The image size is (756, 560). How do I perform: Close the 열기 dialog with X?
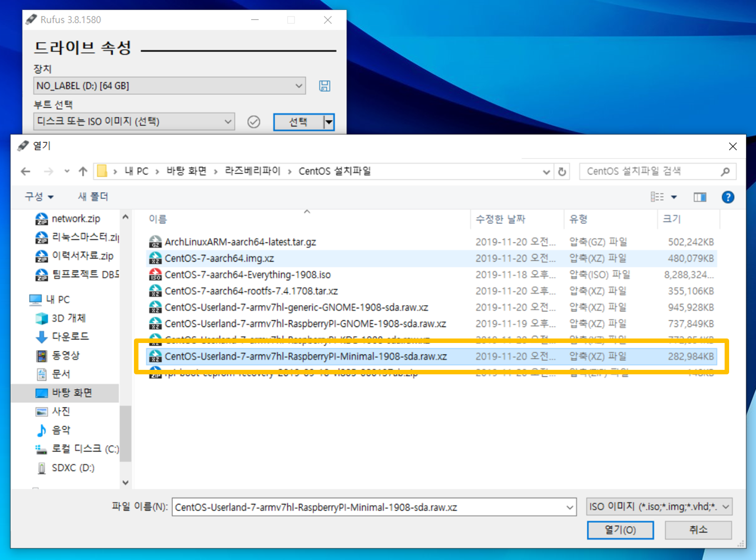[733, 146]
